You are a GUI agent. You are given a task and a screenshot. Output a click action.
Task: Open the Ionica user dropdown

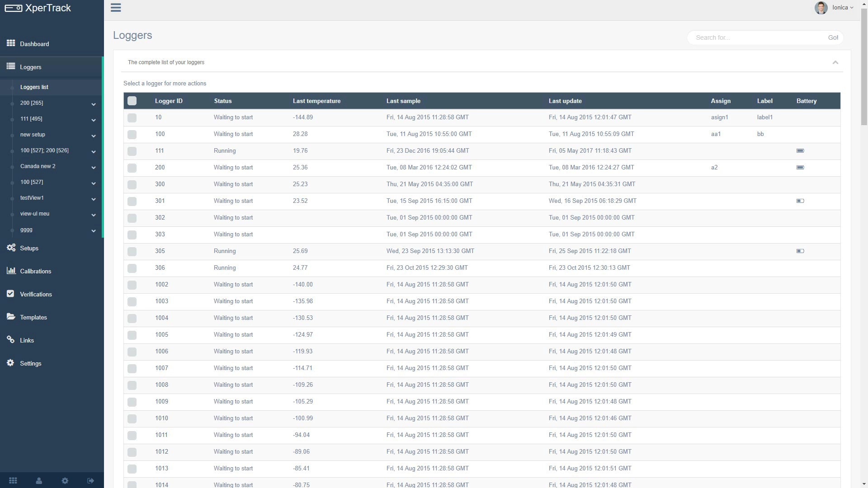[842, 8]
